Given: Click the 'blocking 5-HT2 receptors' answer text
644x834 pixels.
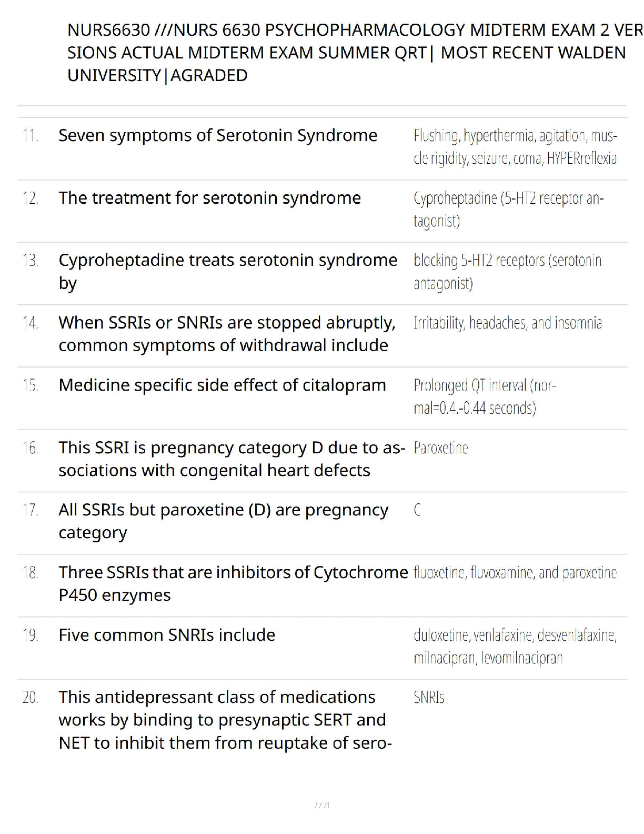Looking at the screenshot, I should pyautogui.click(x=507, y=271).
